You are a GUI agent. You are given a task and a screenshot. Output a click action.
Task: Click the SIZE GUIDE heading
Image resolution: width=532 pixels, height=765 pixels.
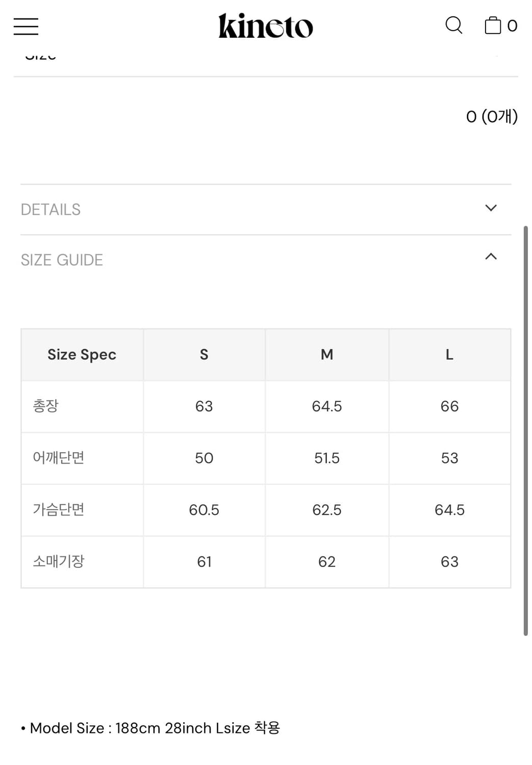[62, 260]
